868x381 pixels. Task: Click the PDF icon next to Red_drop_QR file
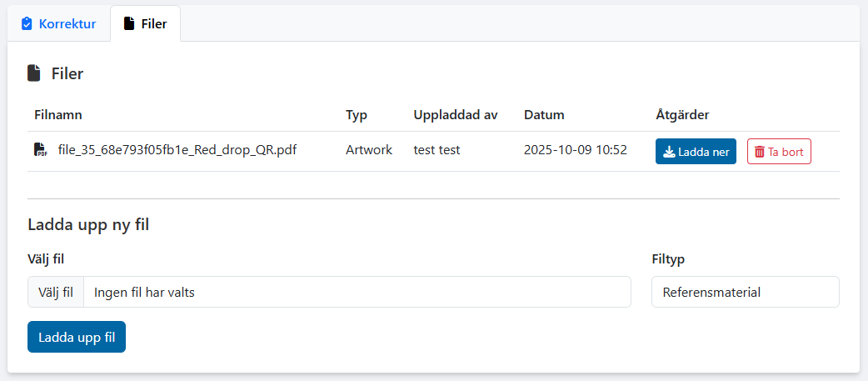pyautogui.click(x=40, y=150)
